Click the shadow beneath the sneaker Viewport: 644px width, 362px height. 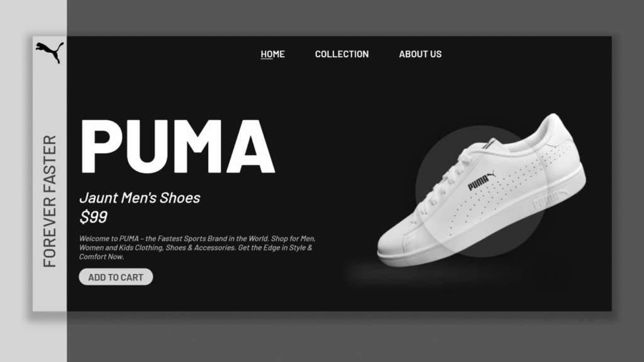(427, 273)
